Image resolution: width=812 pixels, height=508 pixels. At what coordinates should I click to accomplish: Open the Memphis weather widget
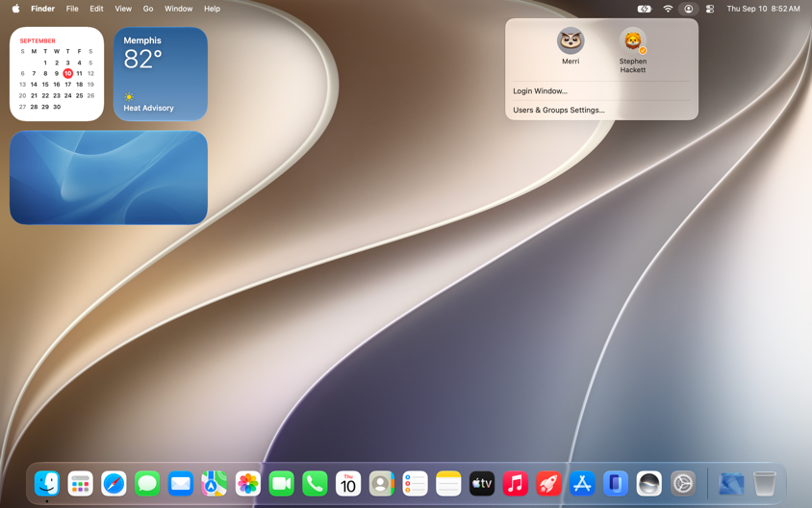[x=161, y=74]
